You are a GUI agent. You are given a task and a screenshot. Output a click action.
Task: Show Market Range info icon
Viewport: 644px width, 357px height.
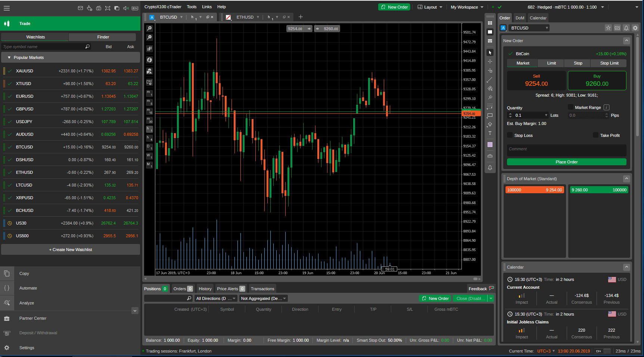point(606,107)
